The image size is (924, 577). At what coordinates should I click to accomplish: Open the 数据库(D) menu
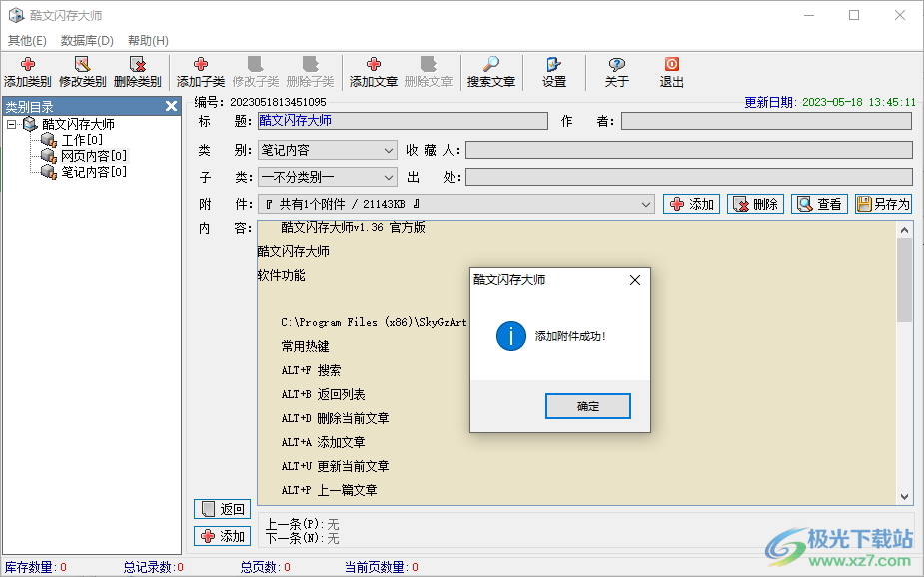click(x=87, y=41)
